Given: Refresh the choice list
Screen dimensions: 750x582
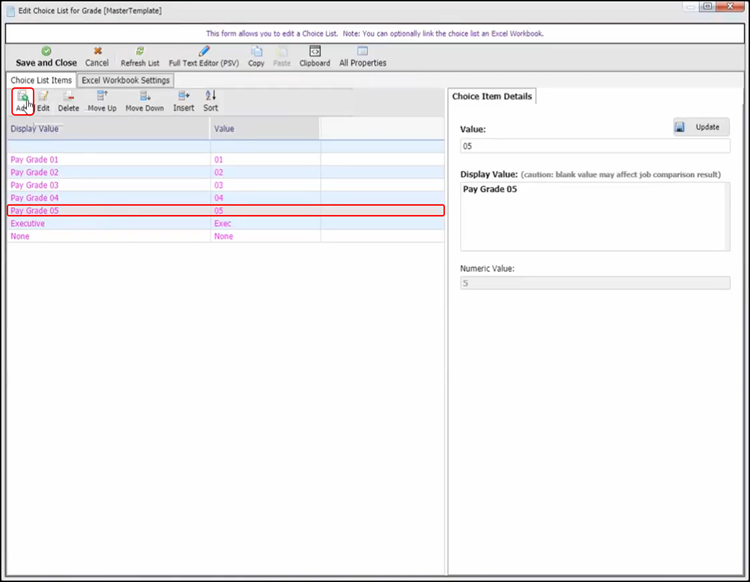Looking at the screenshot, I should click(x=140, y=56).
